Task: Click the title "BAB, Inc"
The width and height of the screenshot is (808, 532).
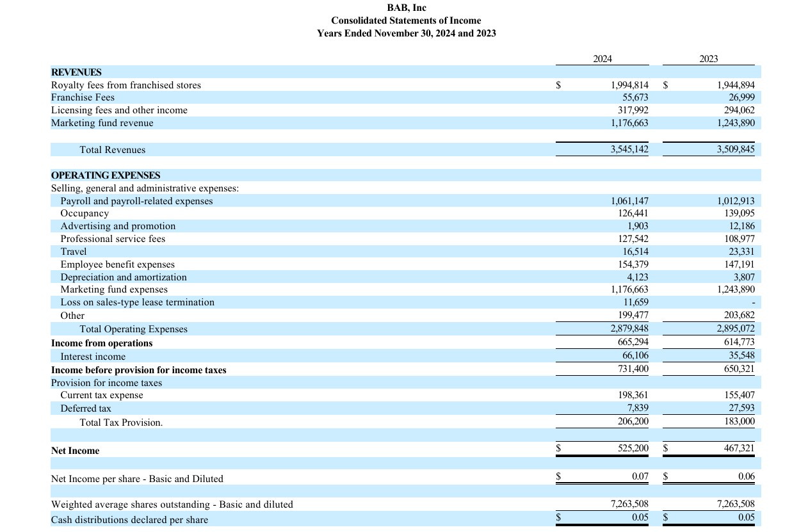Action: point(407,8)
